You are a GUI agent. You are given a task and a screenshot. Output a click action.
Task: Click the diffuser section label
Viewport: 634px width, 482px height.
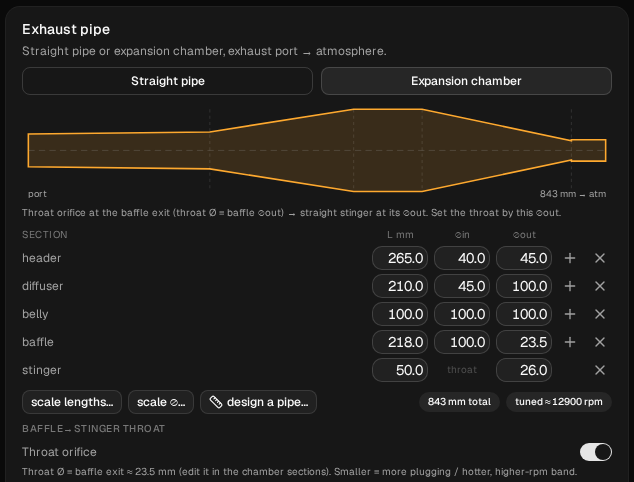click(42, 286)
